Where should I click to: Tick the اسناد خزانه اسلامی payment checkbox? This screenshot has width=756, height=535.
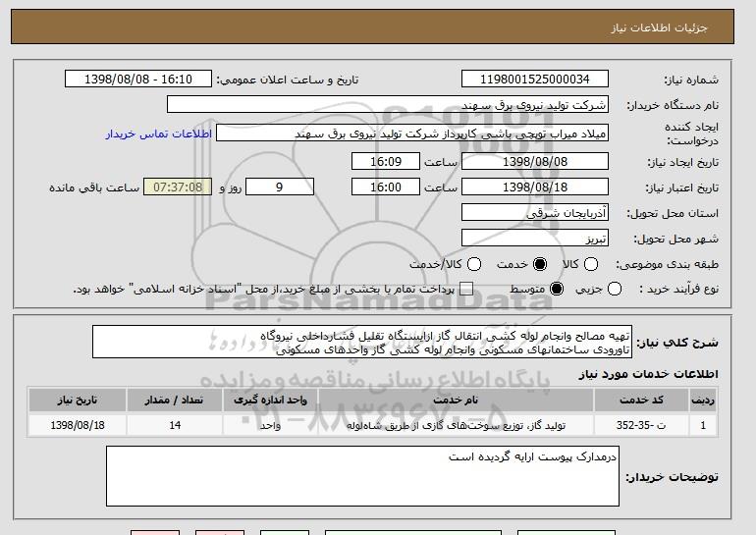coord(465,290)
